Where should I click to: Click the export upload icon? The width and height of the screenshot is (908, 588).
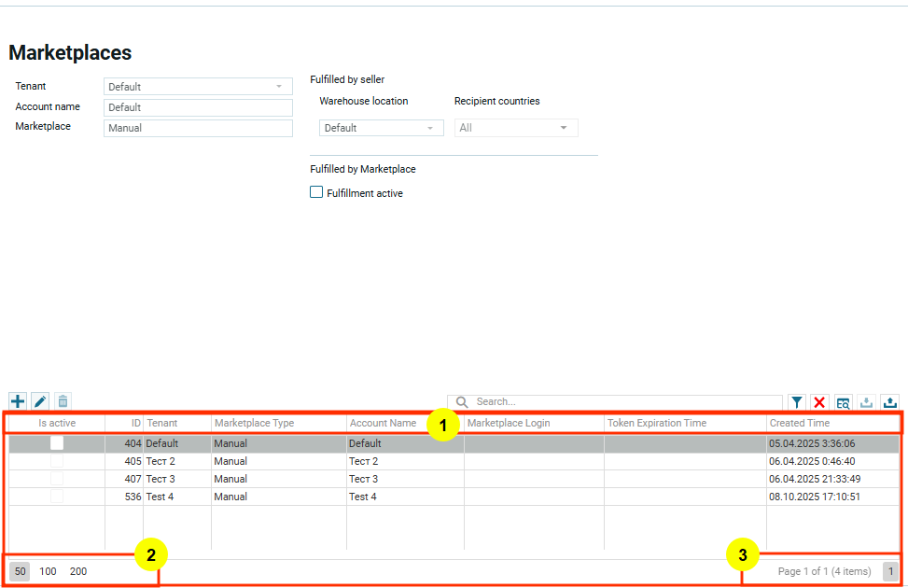tap(890, 402)
